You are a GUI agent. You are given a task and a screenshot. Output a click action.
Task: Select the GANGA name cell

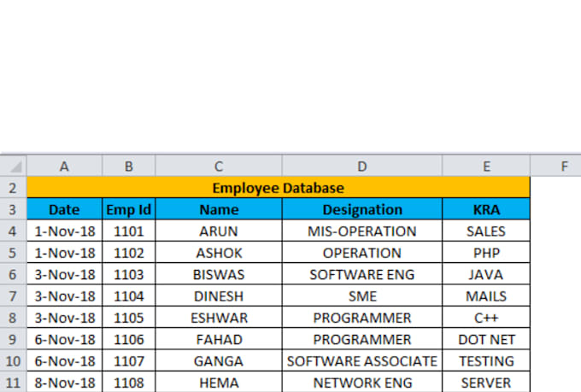219,360
